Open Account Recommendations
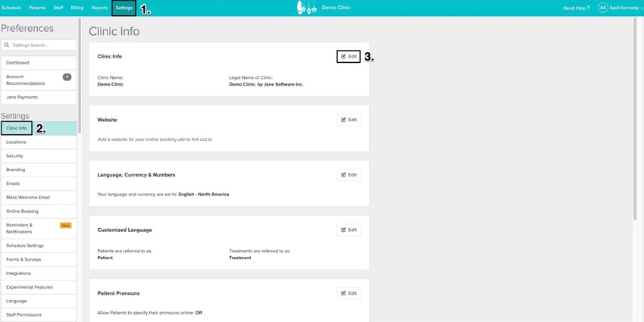Image resolution: width=644 pixels, height=322 pixels. pyautogui.click(x=39, y=80)
